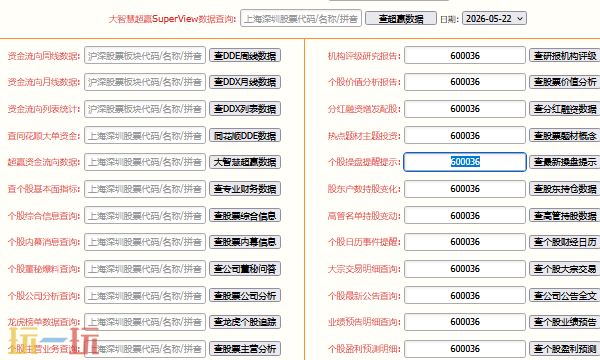Focus the 资金流向列表统计 input field
Viewport: 600px width, 360px height.
[x=145, y=109]
